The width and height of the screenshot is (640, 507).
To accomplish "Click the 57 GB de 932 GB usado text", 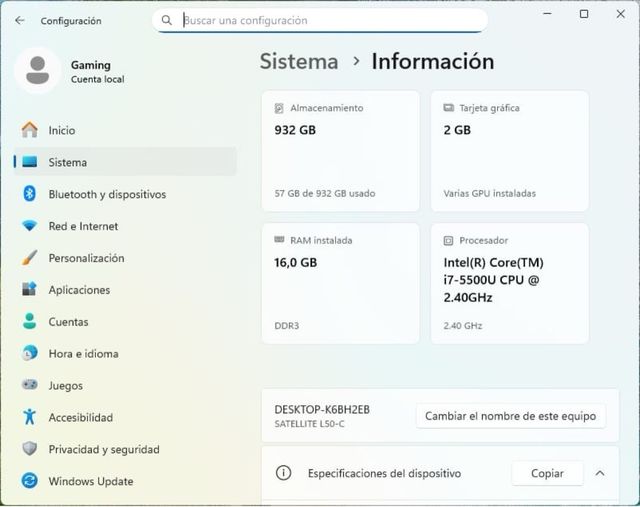I will pyautogui.click(x=325, y=193).
